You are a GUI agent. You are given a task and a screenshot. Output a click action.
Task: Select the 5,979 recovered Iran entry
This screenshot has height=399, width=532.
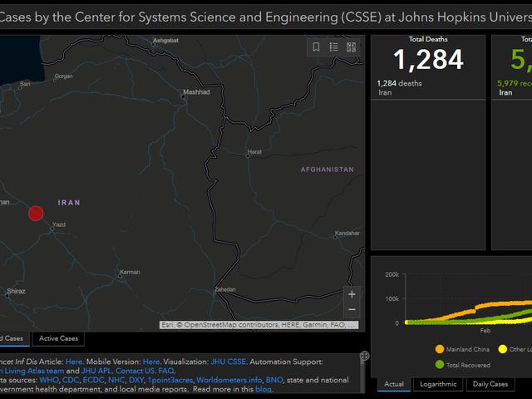(x=514, y=87)
